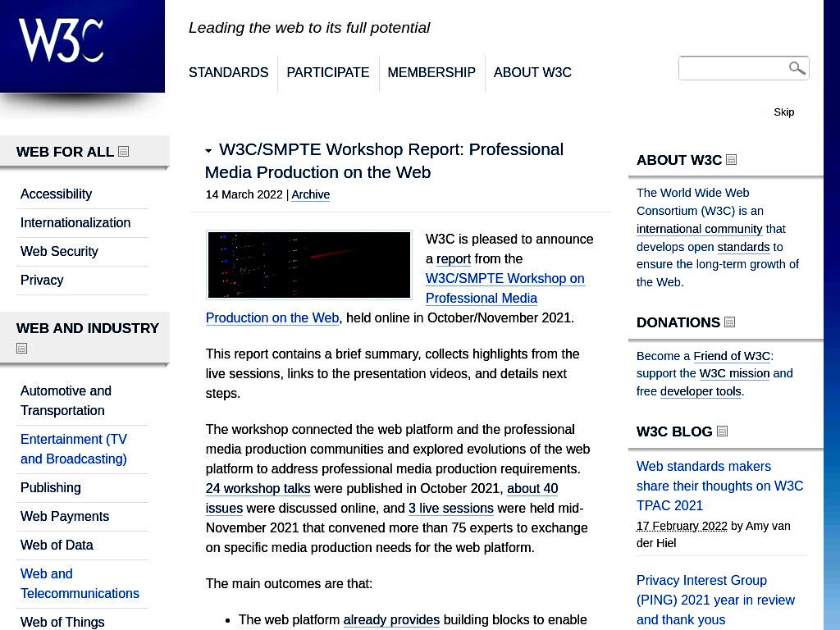Open the about 40 issues link

(532, 489)
